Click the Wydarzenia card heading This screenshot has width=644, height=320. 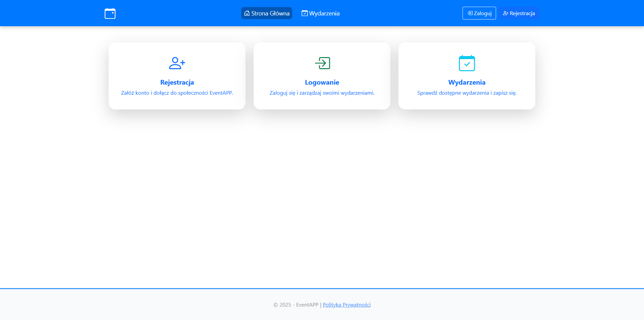pos(467,82)
